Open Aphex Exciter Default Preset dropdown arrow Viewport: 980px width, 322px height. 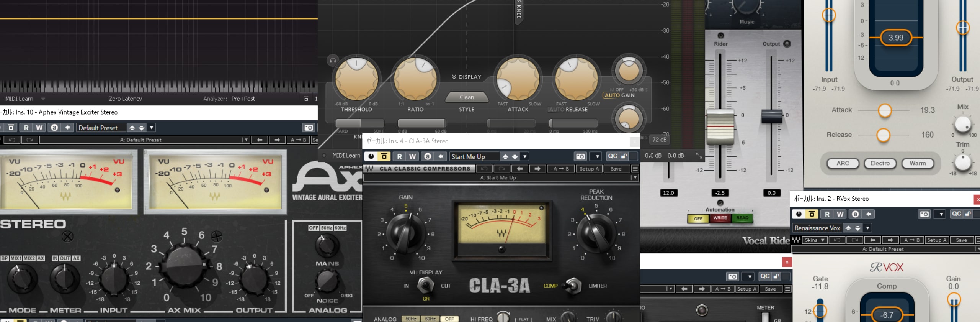[152, 128]
